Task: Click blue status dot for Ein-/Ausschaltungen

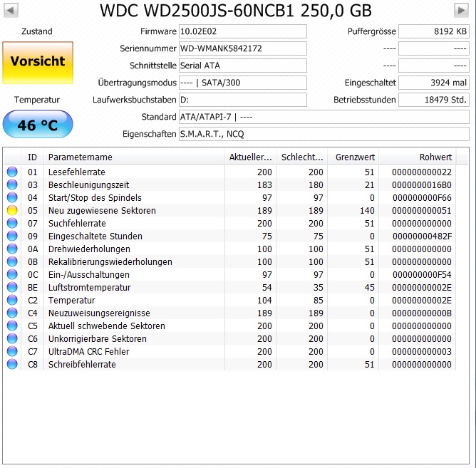Action: tap(12, 274)
